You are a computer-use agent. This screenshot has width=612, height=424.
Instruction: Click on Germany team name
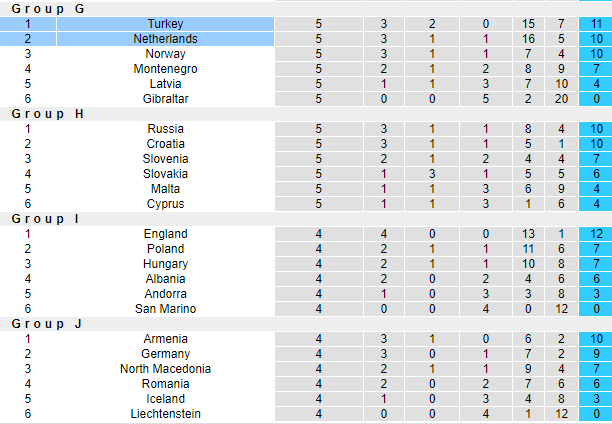pyautogui.click(x=165, y=354)
